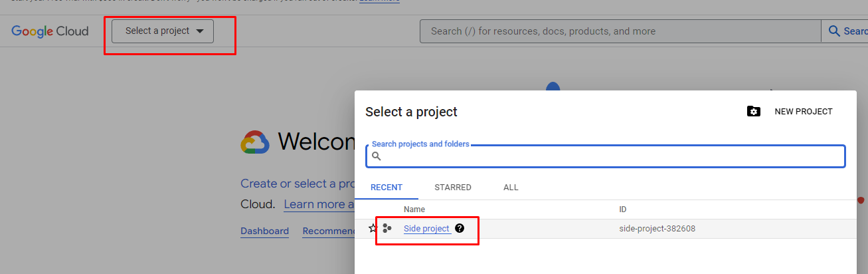Click the project type icon beside Side project
Viewport: 868px width, 274px height.
click(387, 229)
